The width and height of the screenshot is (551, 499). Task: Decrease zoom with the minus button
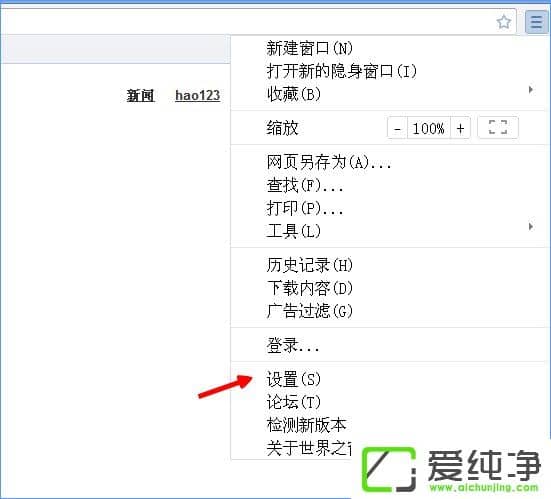pyautogui.click(x=397, y=128)
